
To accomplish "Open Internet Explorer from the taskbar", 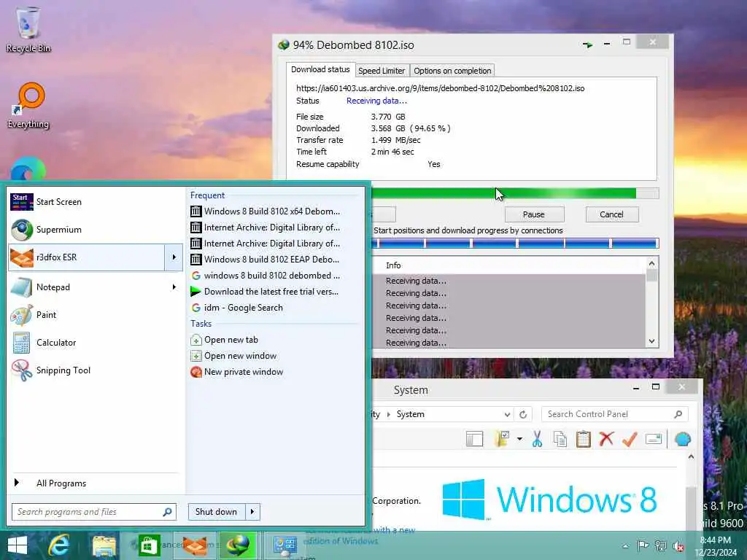I will click(59, 545).
